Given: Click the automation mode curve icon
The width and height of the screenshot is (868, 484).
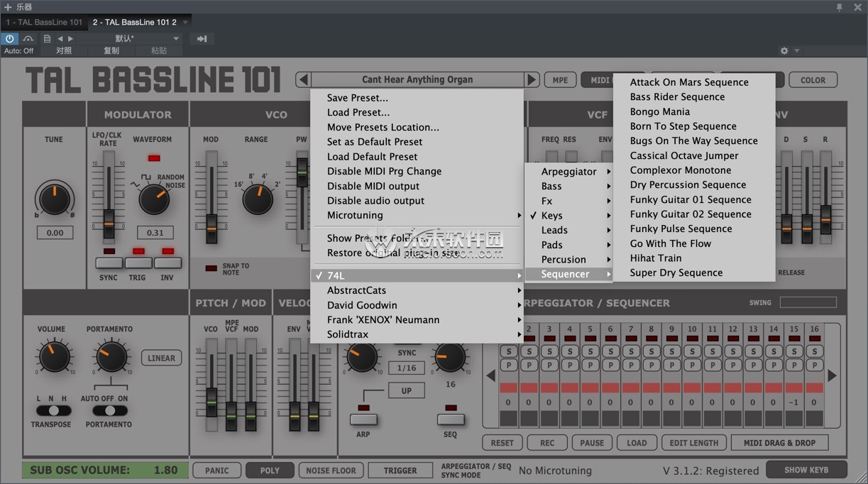Looking at the screenshot, I should click(x=28, y=38).
